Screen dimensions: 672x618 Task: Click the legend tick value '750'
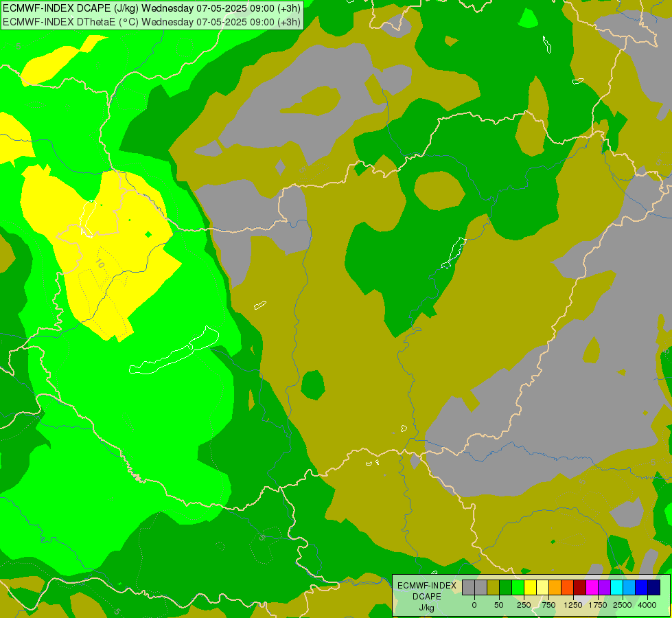[x=548, y=605]
